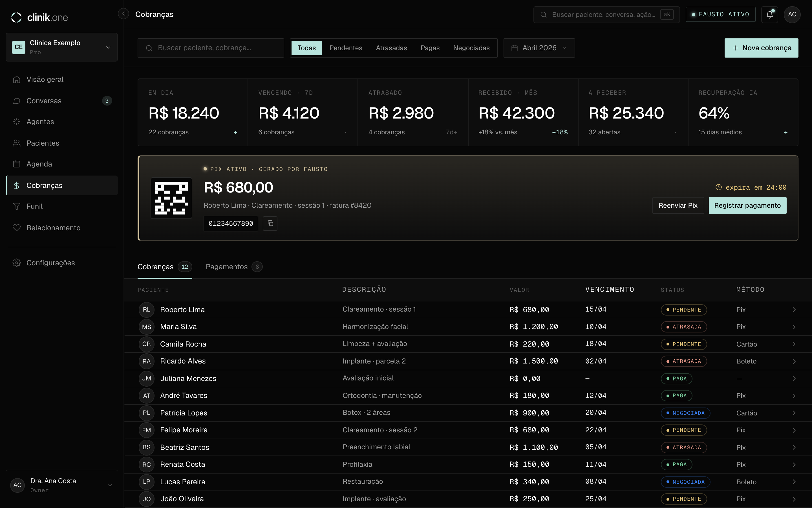The width and height of the screenshot is (812, 508).
Task: Expand the Dra. Ana Costa account menu
Action: (x=62, y=485)
